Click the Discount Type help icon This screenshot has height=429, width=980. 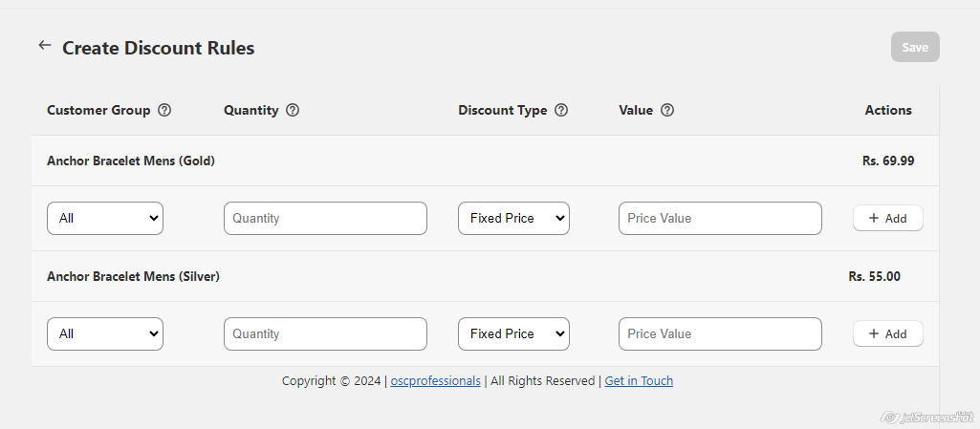coord(561,110)
